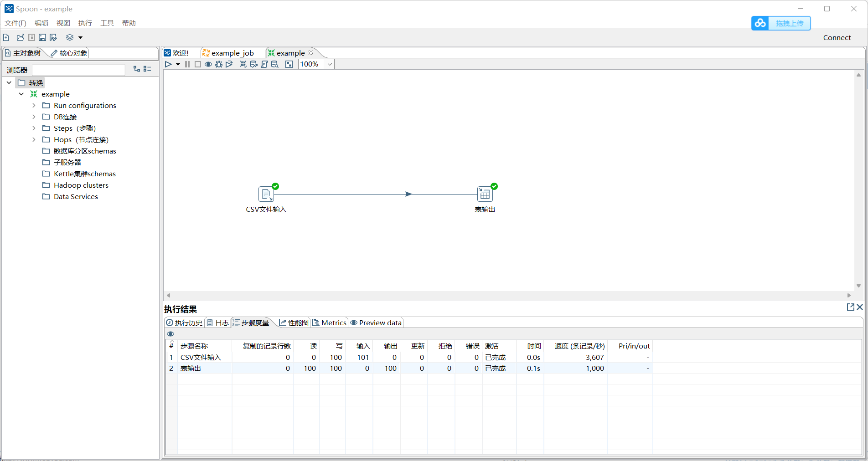
Task: Click the Connect link
Action: (x=837, y=38)
